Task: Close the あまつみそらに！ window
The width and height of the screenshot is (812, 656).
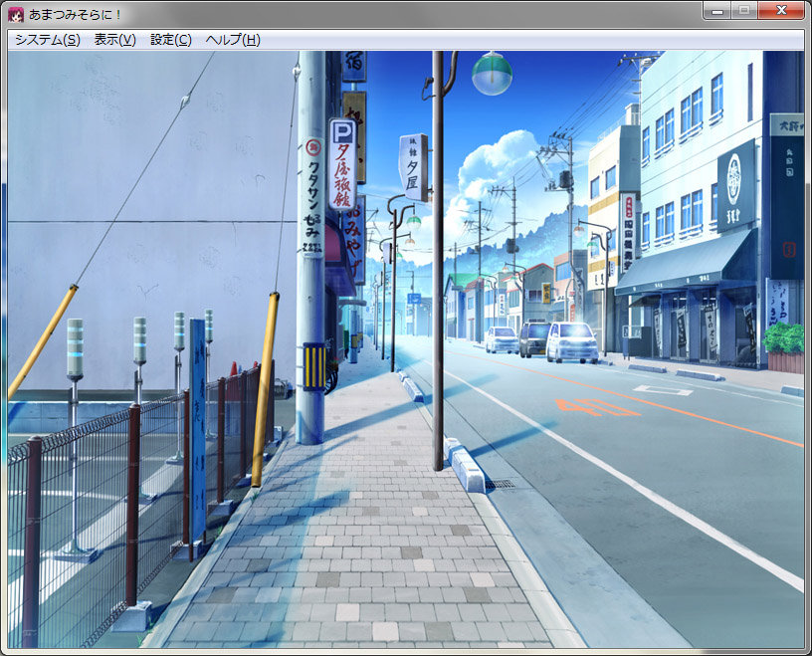Action: coord(781,10)
